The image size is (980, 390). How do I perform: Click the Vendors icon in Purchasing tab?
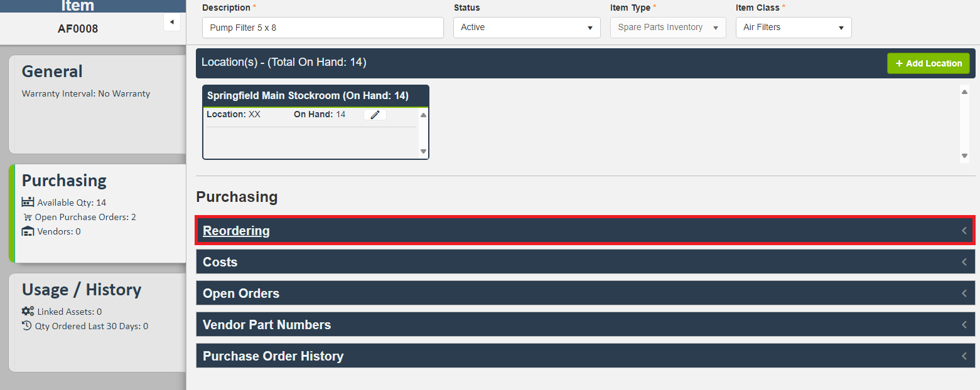pos(28,231)
